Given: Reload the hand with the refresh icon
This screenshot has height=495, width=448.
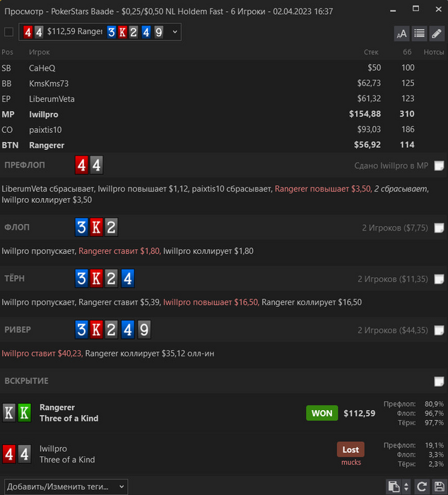Looking at the screenshot, I should pos(421,487).
